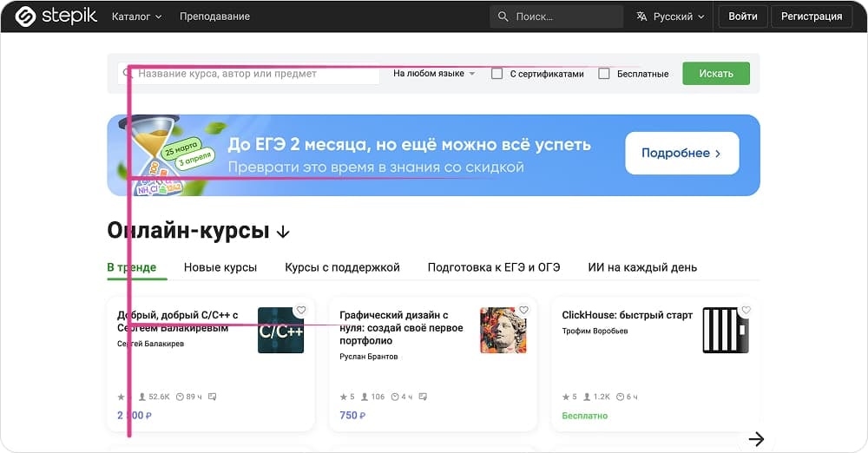Click the certificate icon on C/C++ course card

click(x=212, y=397)
